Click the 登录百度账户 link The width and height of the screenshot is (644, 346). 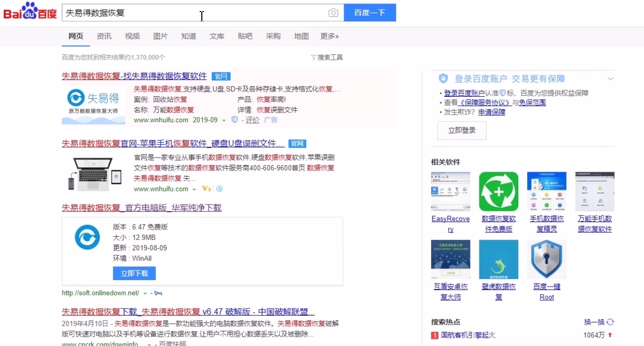point(464,93)
